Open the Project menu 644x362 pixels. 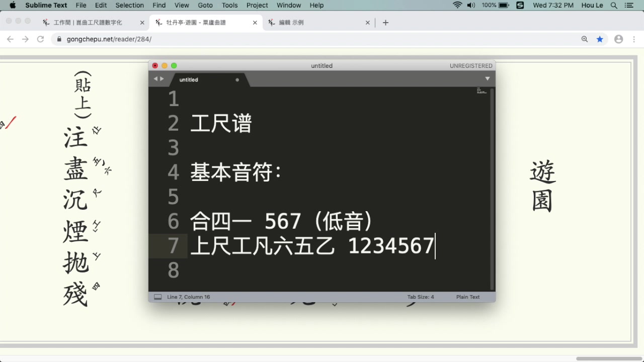[x=257, y=5]
